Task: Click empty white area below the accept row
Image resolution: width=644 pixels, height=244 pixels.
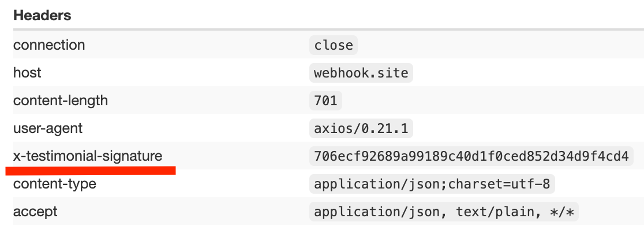Action: (323, 235)
